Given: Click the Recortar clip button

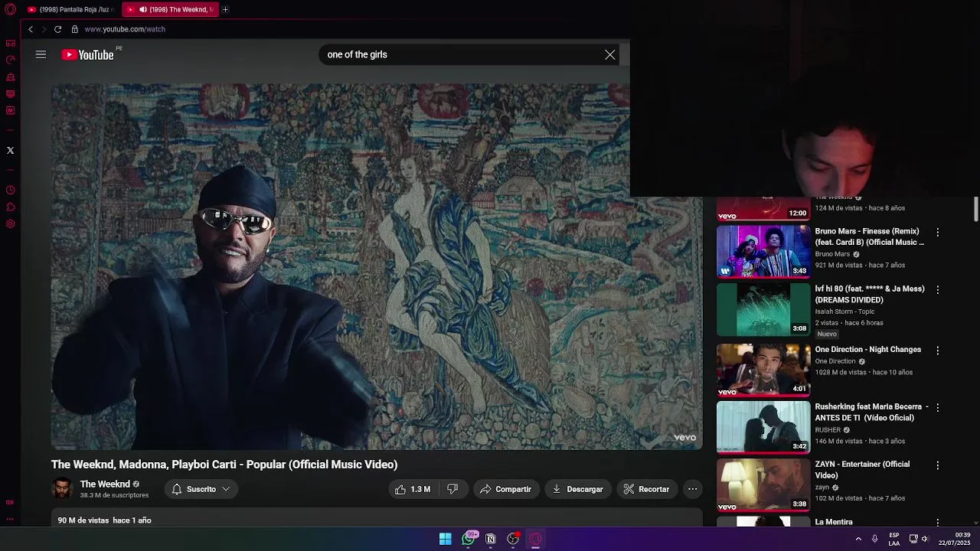Looking at the screenshot, I should click(647, 489).
